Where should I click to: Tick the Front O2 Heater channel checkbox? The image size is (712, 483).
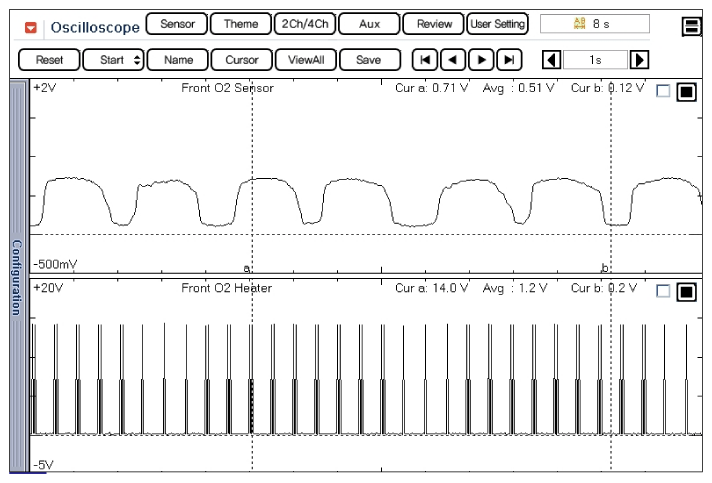(663, 292)
